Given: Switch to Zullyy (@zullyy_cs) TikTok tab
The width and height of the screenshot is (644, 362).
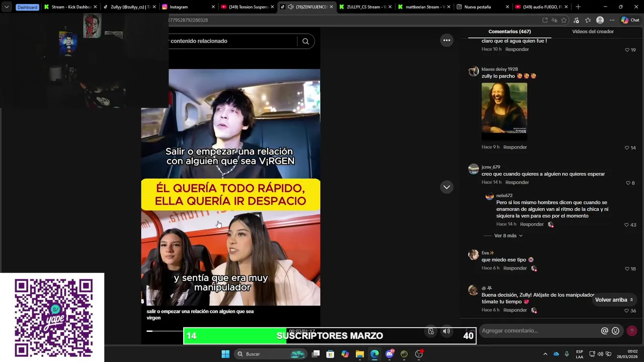Looking at the screenshot, I should coord(129,7).
